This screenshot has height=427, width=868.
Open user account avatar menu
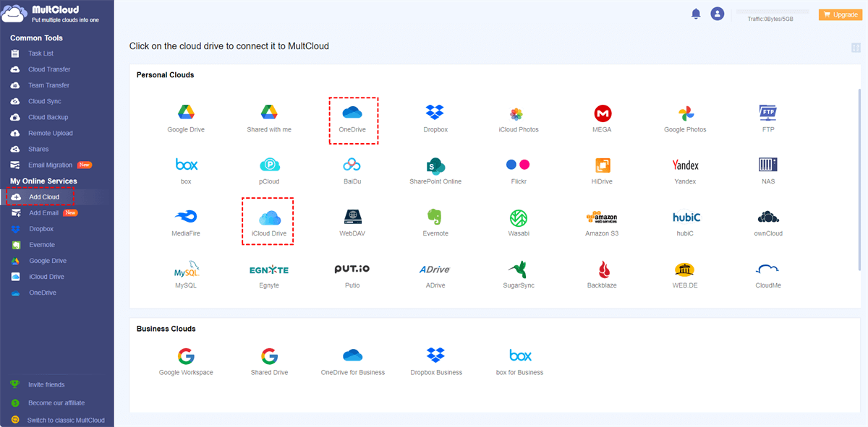tap(717, 14)
